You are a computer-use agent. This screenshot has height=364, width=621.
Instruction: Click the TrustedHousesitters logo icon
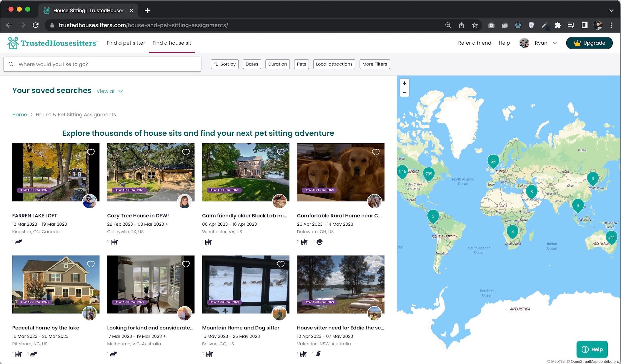pyautogui.click(x=13, y=43)
